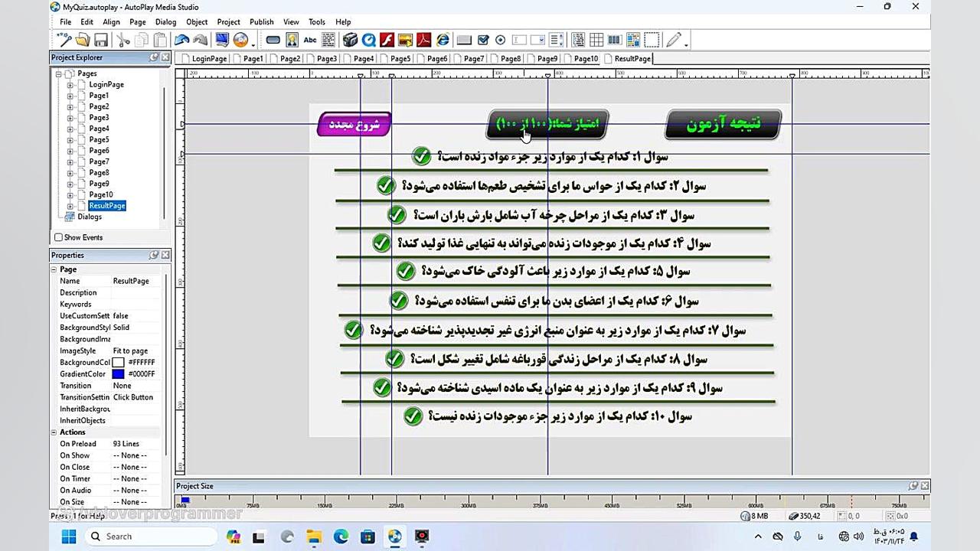Insert a Flash object icon
Viewport: 980px width, 551px height.
tap(387, 40)
